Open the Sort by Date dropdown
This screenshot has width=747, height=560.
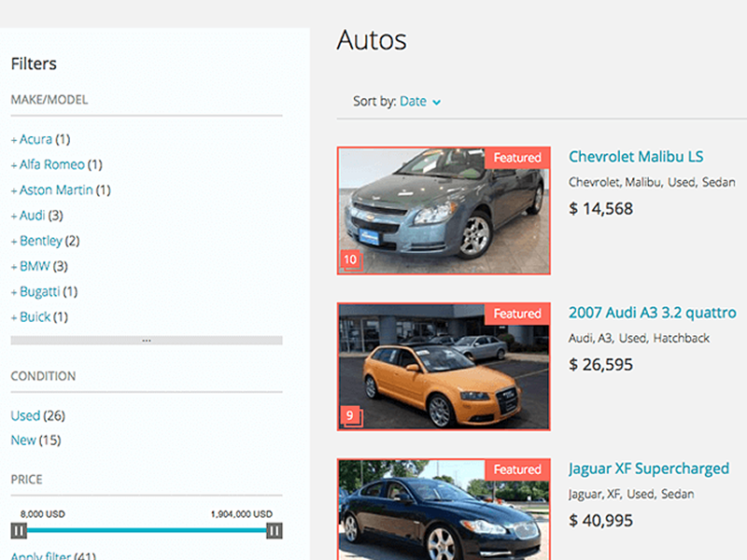419,101
